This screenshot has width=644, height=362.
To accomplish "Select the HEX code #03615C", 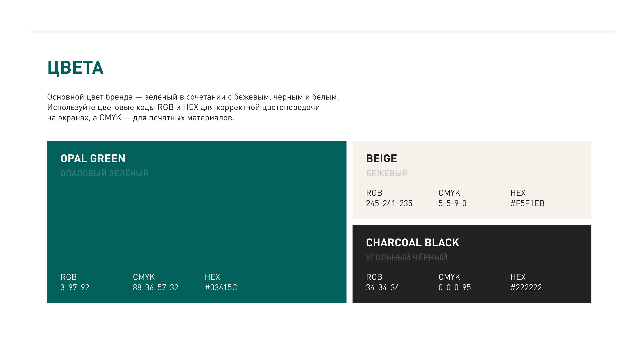I will point(221,288).
